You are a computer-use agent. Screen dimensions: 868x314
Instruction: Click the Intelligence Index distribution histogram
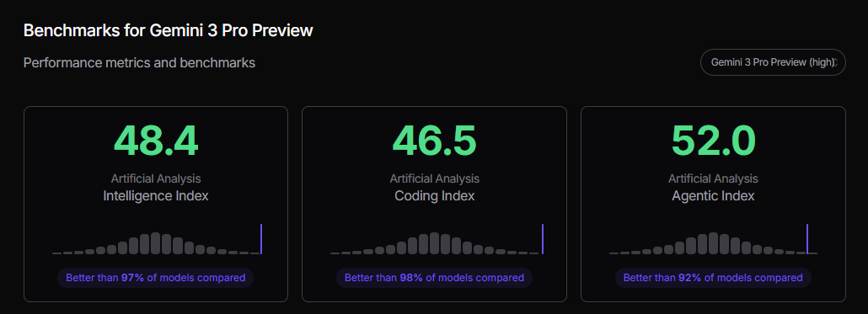point(157,239)
